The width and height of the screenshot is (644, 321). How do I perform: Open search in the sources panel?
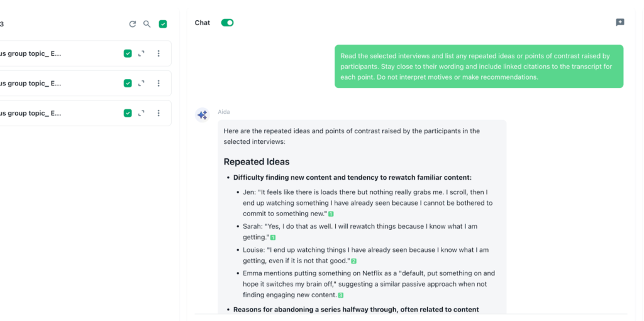click(x=147, y=24)
